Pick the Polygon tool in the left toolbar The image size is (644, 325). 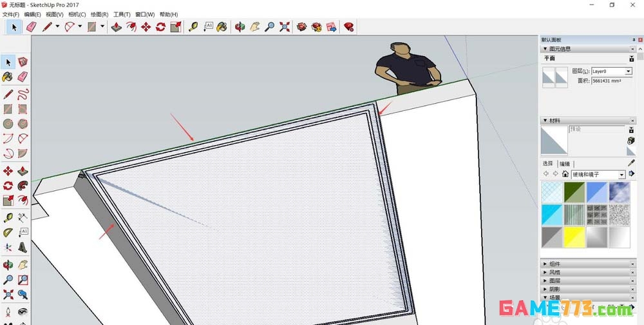[23, 123]
